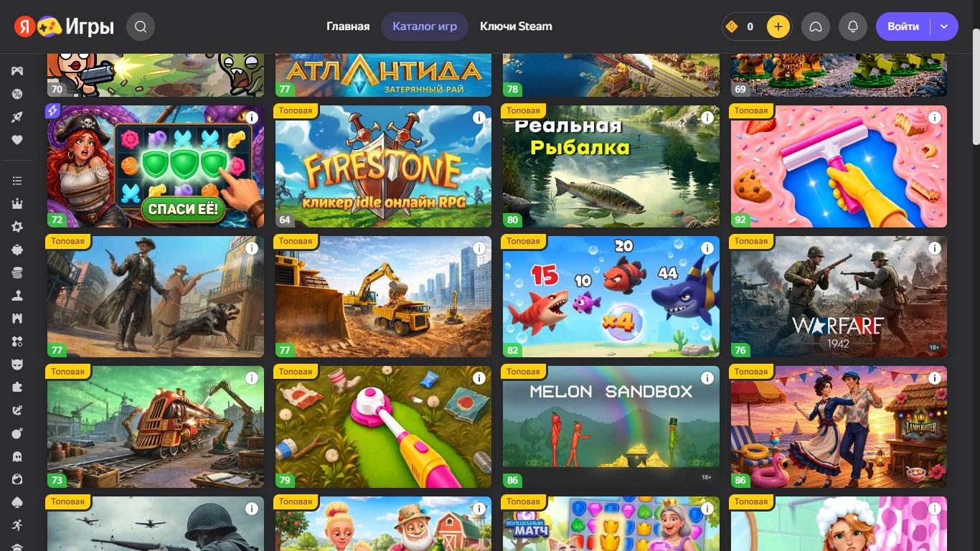Open the Атлантида game thumbnail
Screen dimensions: 980x551
[384, 75]
